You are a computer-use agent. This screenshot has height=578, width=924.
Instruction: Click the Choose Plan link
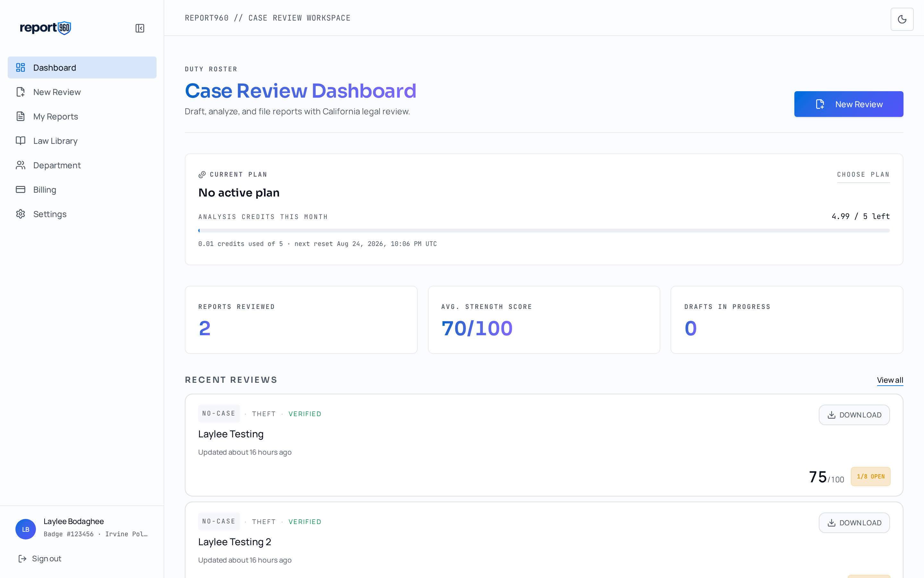(x=863, y=175)
